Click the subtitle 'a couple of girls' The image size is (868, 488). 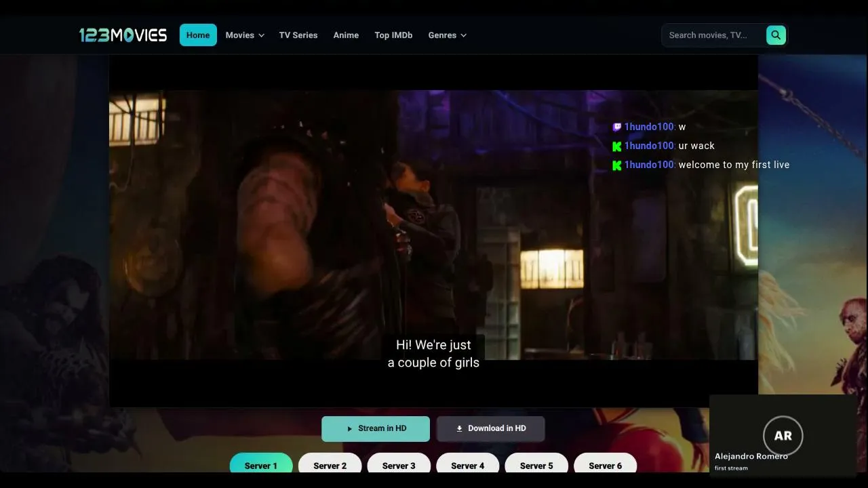[x=433, y=363]
